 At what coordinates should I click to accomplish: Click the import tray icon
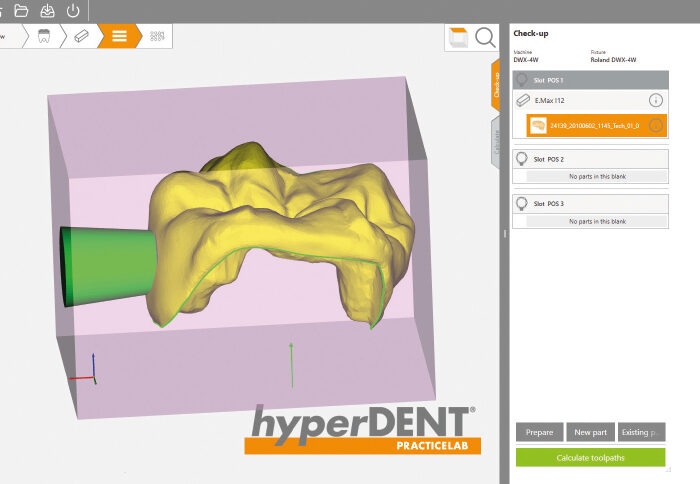pos(47,11)
